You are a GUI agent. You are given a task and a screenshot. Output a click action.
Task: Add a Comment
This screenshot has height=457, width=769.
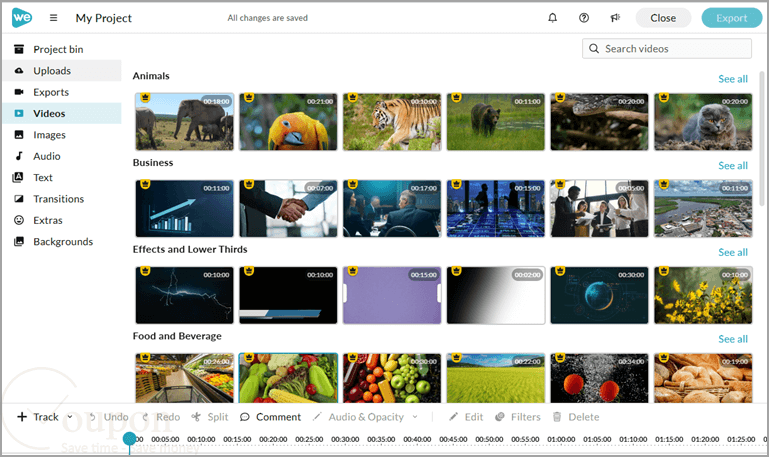[x=270, y=417]
